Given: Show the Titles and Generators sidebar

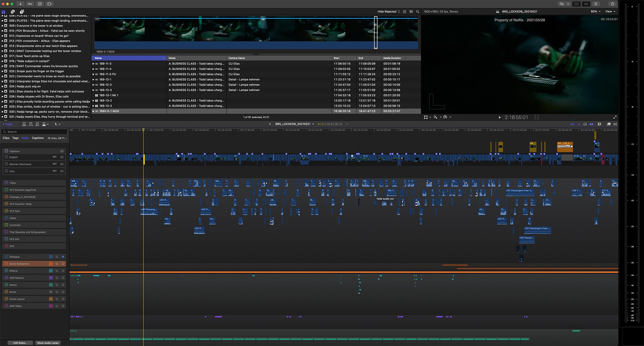Looking at the screenshot, I should 22,11.
